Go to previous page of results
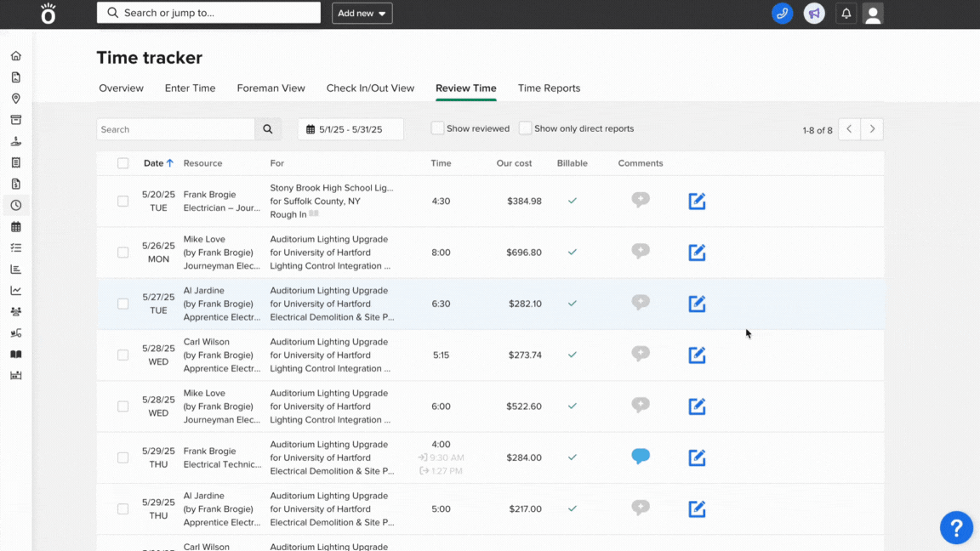Viewport: 980px width, 551px height. point(849,129)
